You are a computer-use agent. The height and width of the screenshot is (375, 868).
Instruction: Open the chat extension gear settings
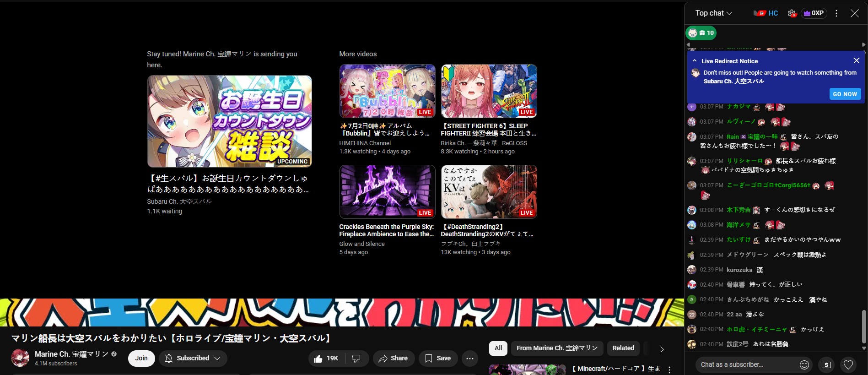tap(792, 13)
